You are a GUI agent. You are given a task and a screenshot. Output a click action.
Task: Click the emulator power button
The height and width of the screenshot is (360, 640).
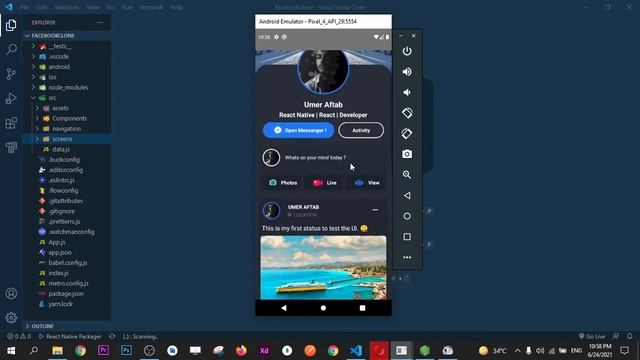coord(407,51)
